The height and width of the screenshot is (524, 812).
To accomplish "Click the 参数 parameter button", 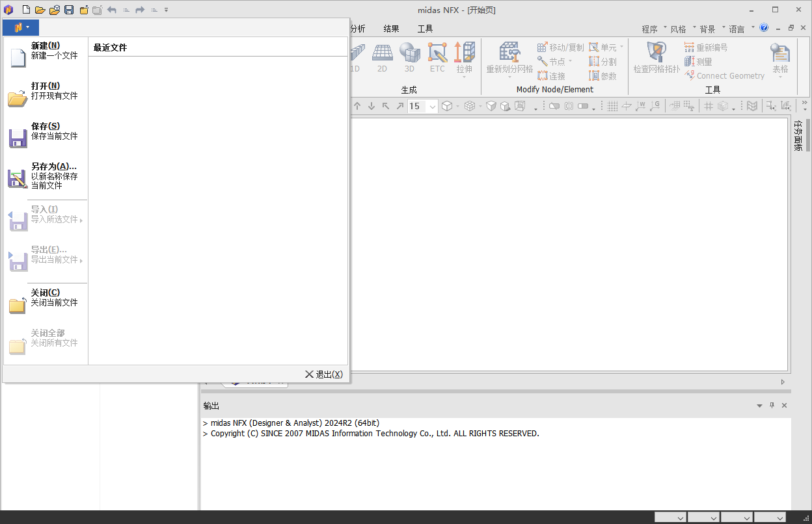I will pos(602,76).
